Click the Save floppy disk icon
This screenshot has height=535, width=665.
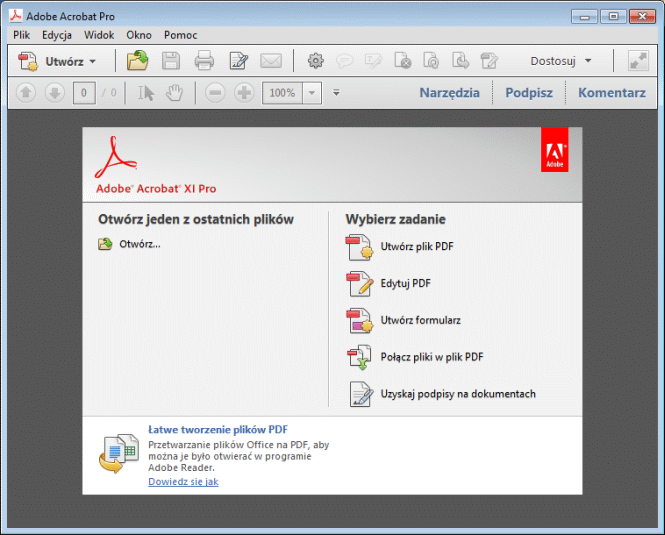[171, 61]
